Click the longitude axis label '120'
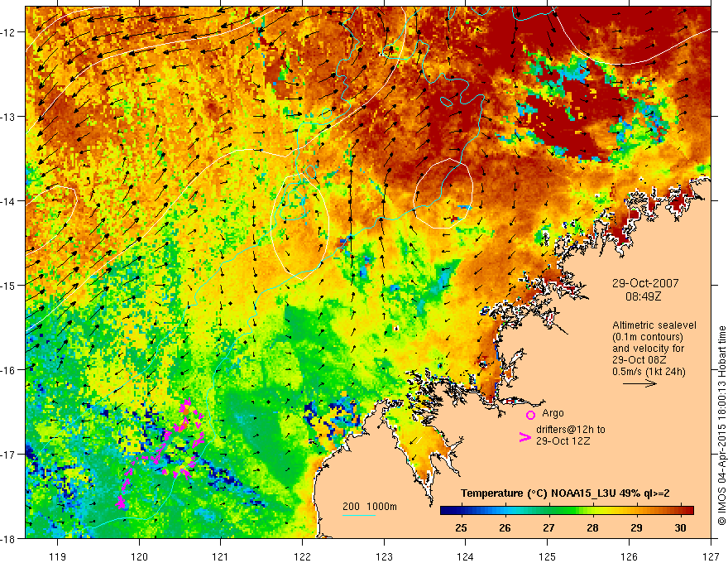 139,556
